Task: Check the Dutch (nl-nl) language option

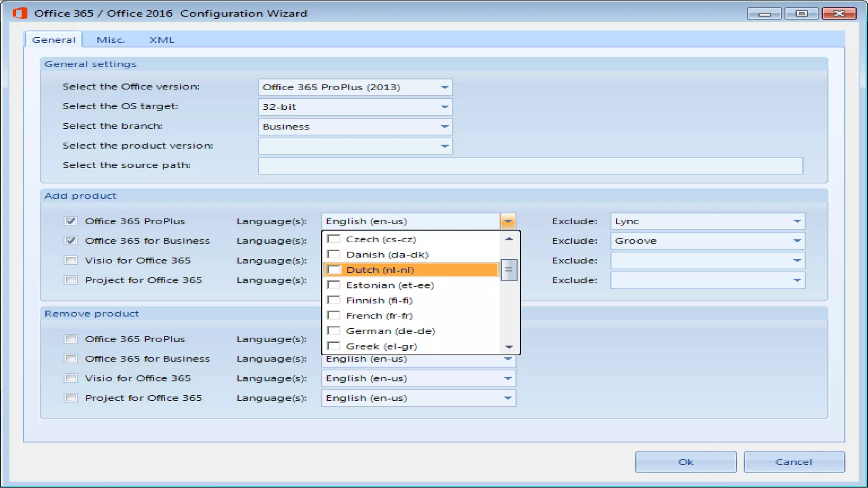Action: click(334, 270)
